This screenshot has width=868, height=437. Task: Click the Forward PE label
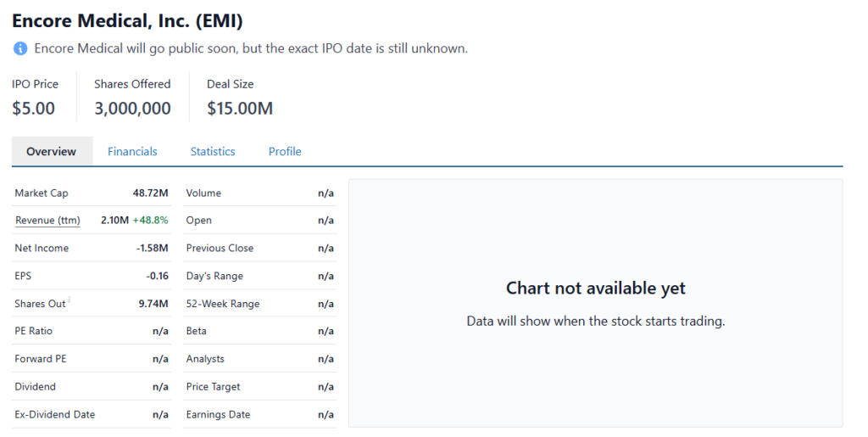click(x=41, y=359)
